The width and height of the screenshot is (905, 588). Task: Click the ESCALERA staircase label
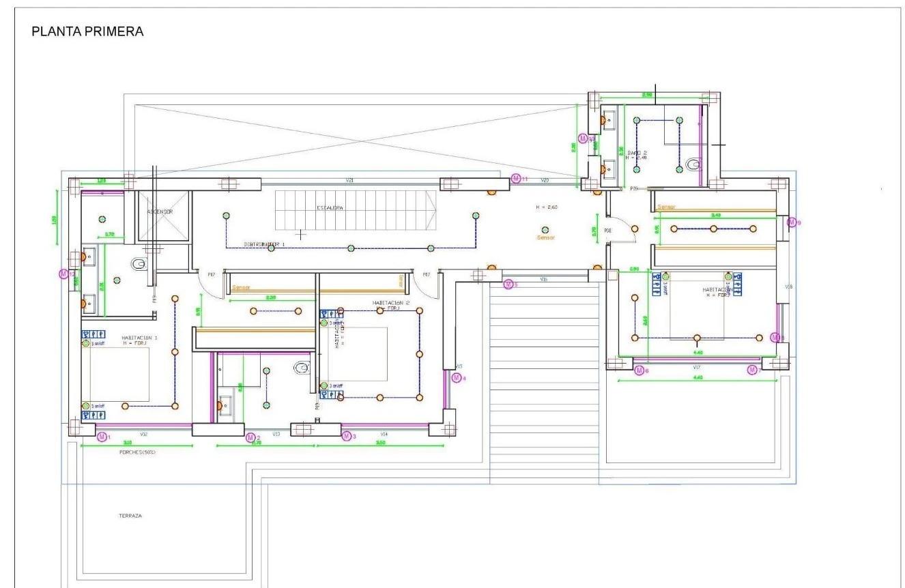[x=330, y=207]
